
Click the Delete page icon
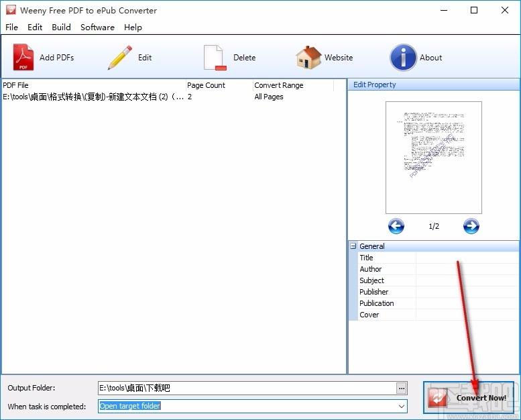(x=214, y=58)
